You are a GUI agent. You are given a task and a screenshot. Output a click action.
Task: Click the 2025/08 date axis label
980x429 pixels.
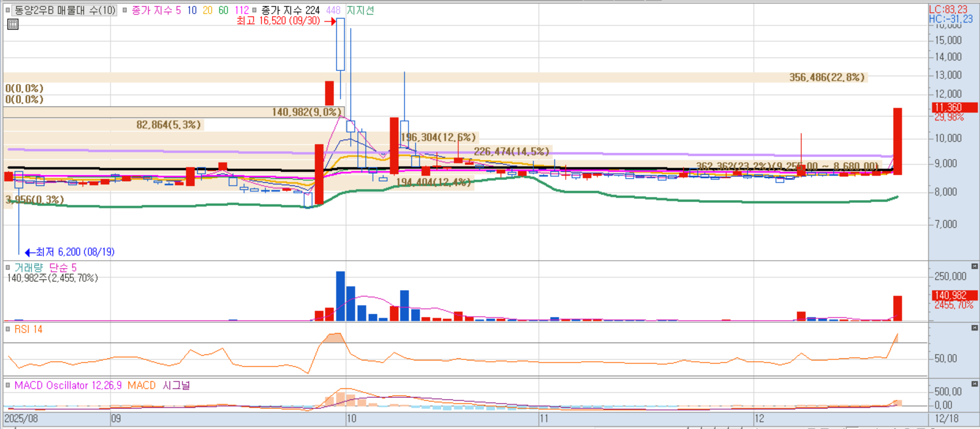tap(21, 418)
